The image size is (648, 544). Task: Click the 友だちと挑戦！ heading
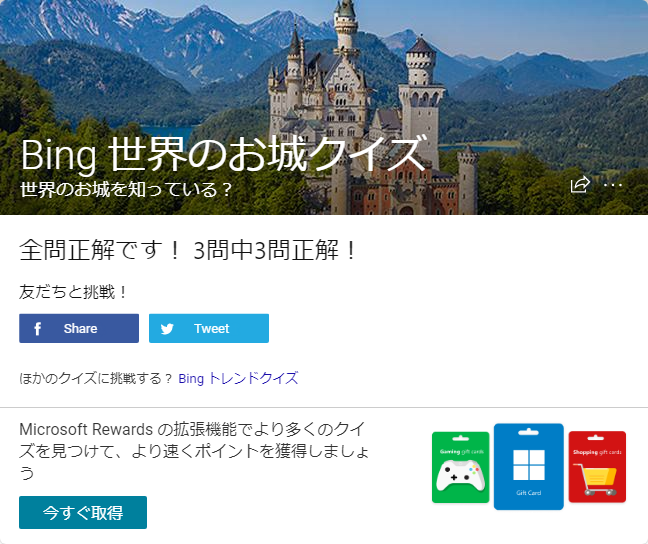point(75,292)
